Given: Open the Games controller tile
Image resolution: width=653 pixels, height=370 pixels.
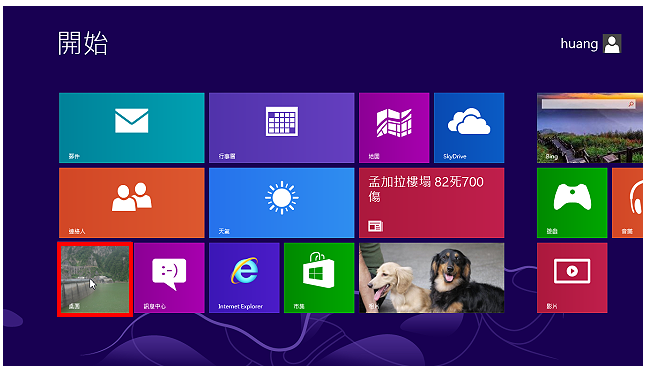Looking at the screenshot, I should coord(572,202).
